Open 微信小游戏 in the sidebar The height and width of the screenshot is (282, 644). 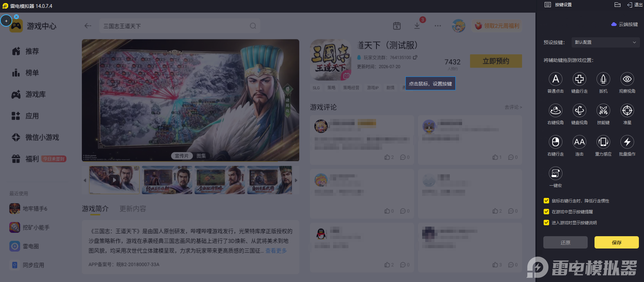[x=35, y=137]
